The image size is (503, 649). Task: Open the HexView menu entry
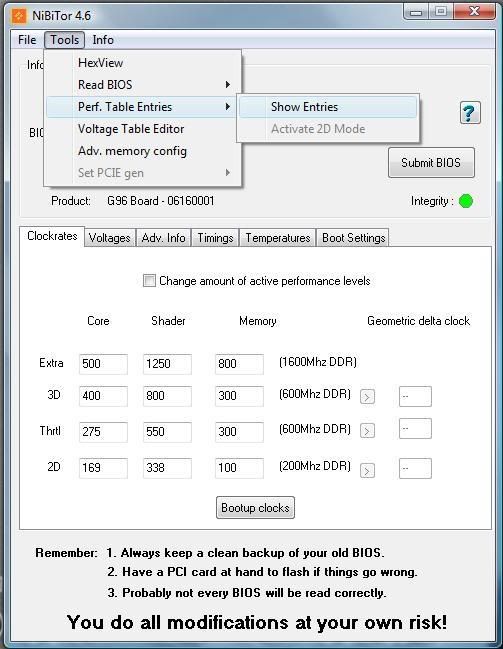click(143, 63)
